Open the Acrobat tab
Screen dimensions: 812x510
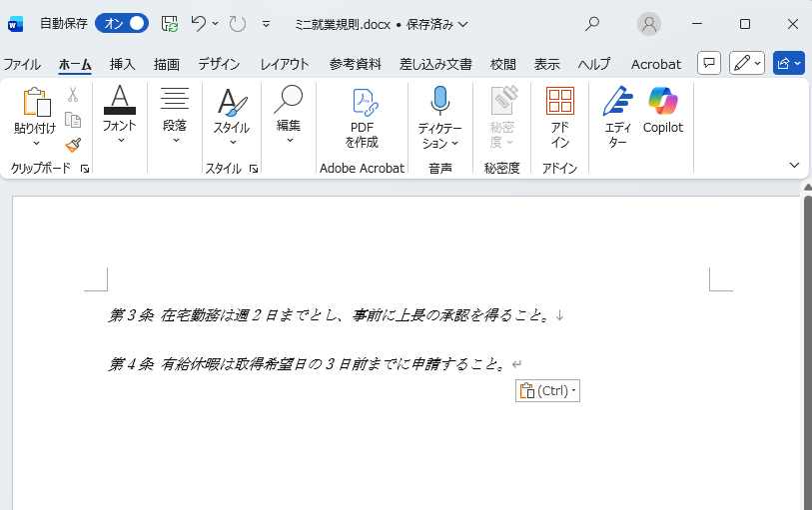click(655, 64)
